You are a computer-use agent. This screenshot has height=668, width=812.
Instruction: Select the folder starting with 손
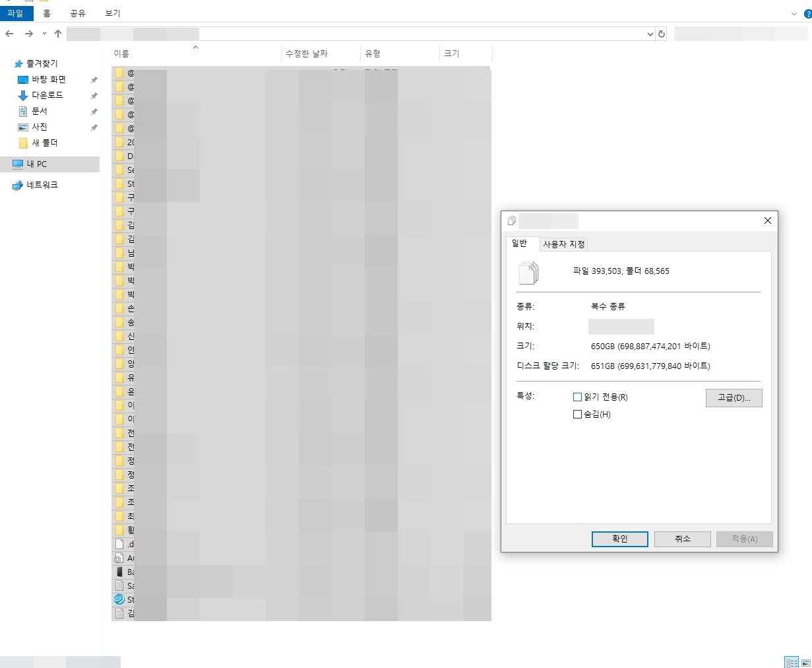click(x=124, y=308)
